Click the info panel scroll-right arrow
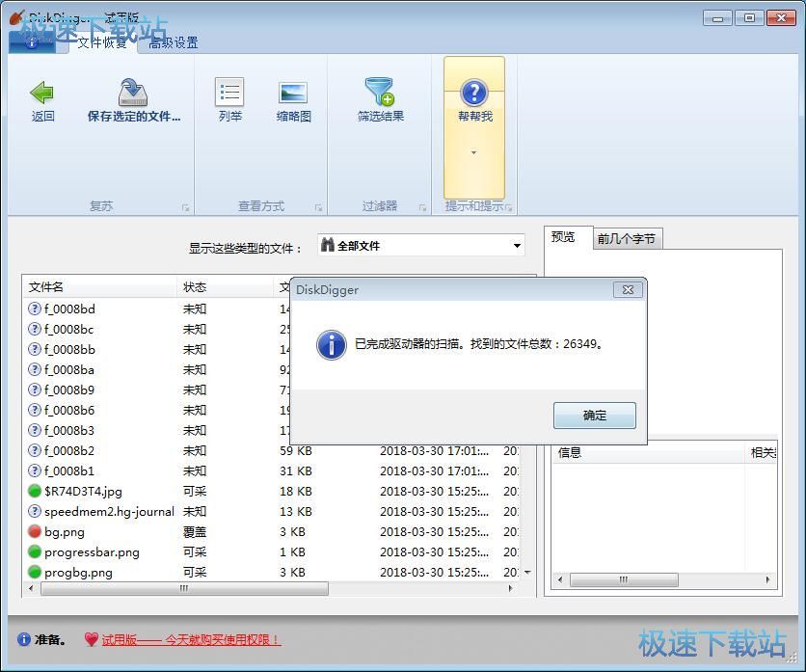806x672 pixels. 767,580
